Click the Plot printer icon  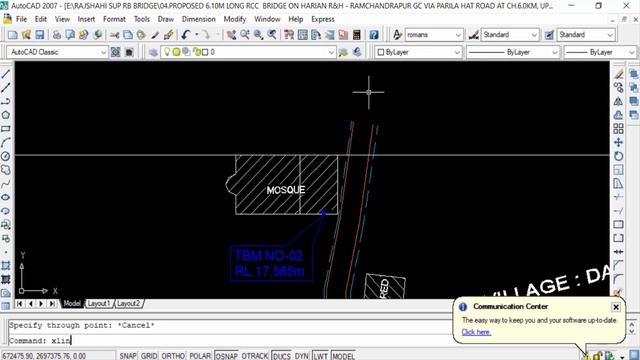(56, 35)
